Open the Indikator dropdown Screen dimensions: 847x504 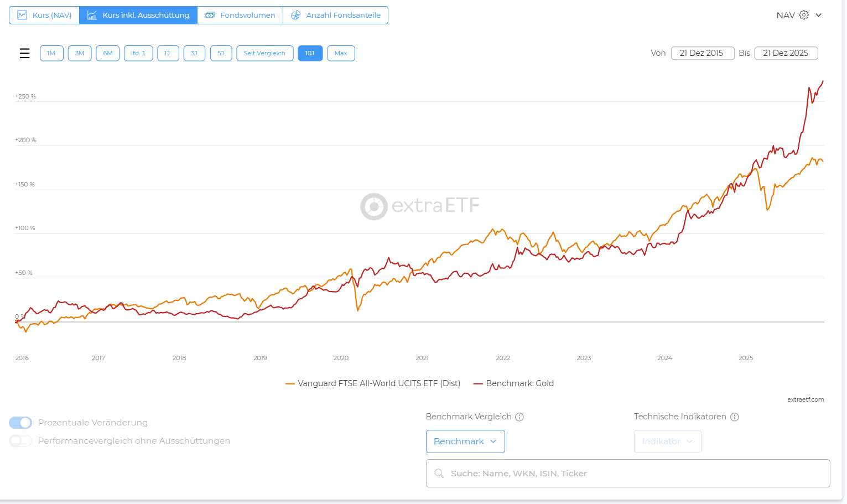click(667, 441)
